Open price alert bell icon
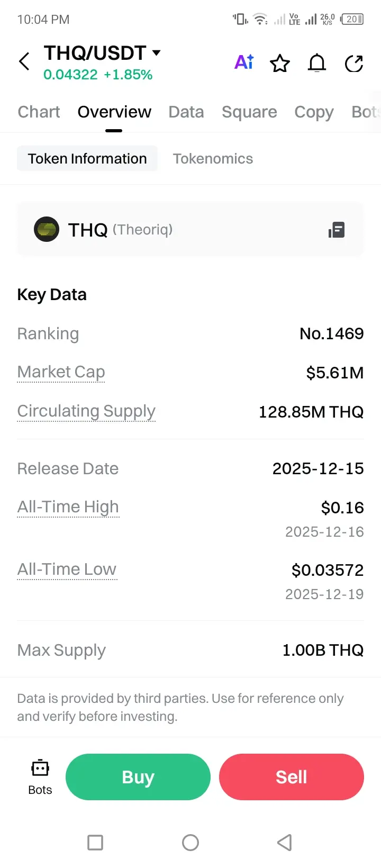Image resolution: width=381 pixels, height=868 pixels. 317,64
